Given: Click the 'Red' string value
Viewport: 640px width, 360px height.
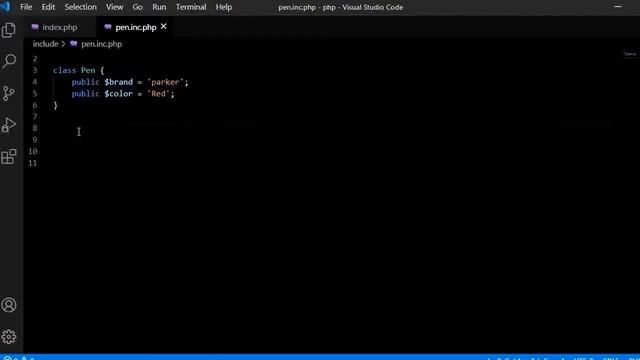Looking at the screenshot, I should (158, 93).
